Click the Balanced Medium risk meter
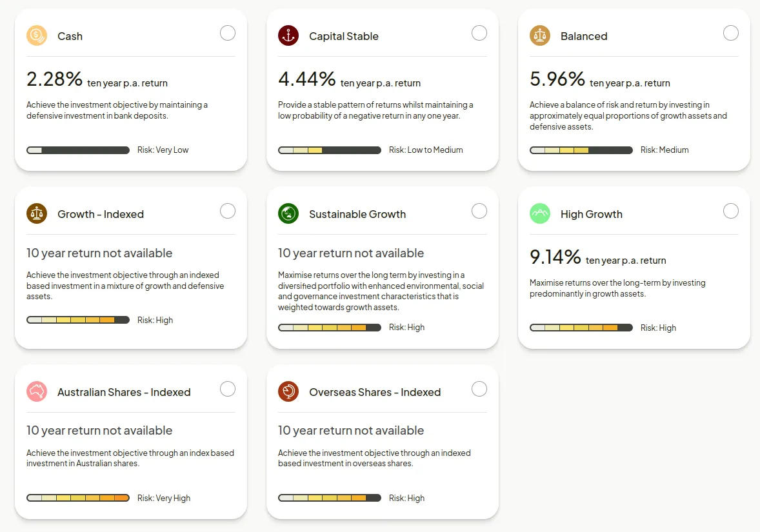Viewport: 760px width, 532px height. [581, 150]
